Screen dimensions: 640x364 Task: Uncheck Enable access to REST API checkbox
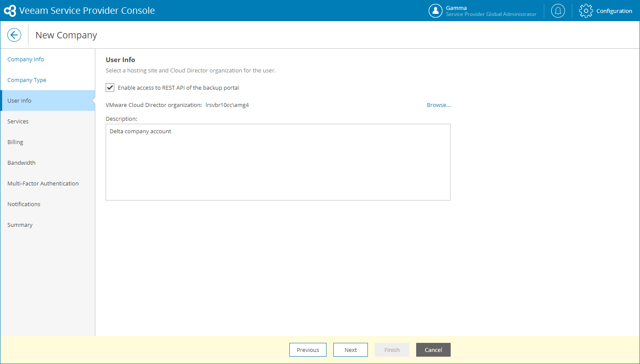(110, 88)
